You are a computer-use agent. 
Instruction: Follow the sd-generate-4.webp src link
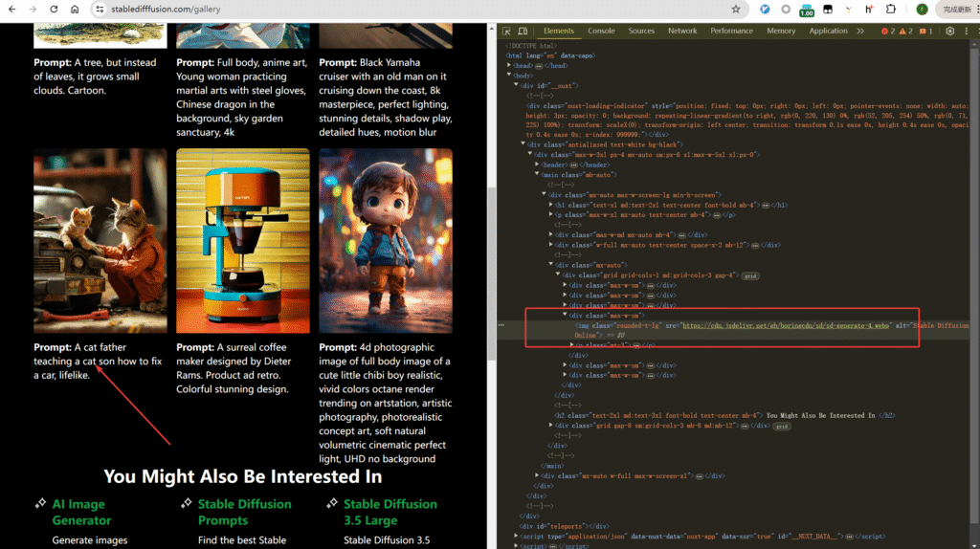coord(748,325)
